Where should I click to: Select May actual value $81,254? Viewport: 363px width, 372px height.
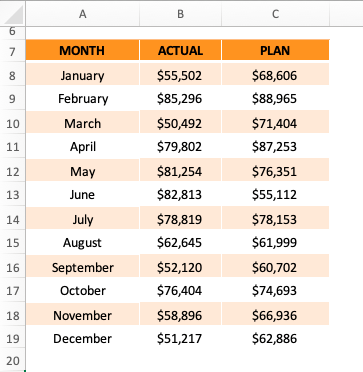click(180, 171)
